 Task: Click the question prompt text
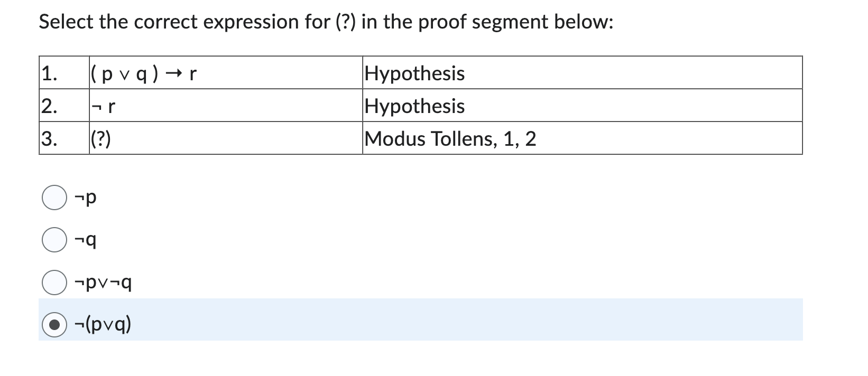coord(325,21)
